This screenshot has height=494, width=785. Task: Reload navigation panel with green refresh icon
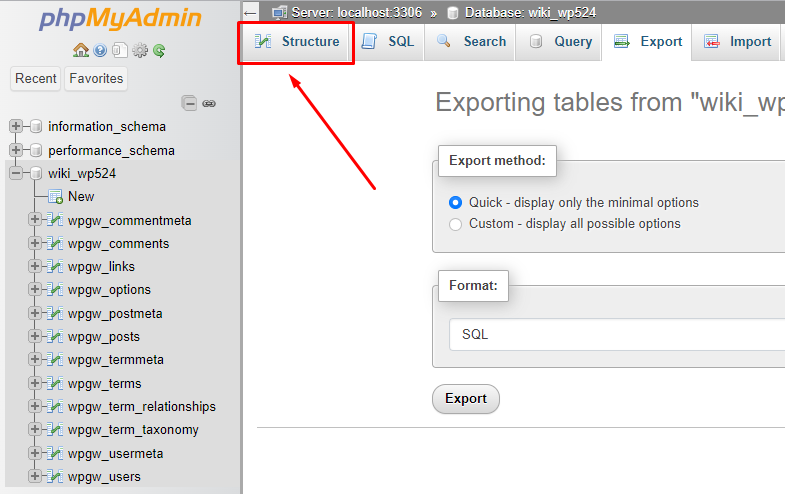(x=159, y=50)
